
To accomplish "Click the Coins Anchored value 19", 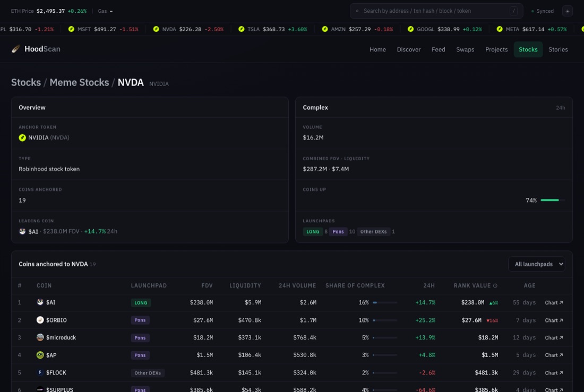I will (x=22, y=201).
